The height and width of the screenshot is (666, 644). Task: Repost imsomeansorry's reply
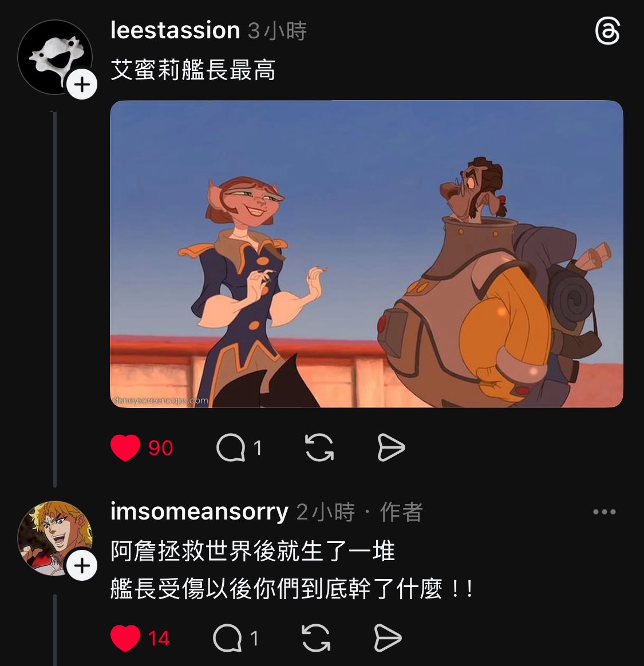316,638
